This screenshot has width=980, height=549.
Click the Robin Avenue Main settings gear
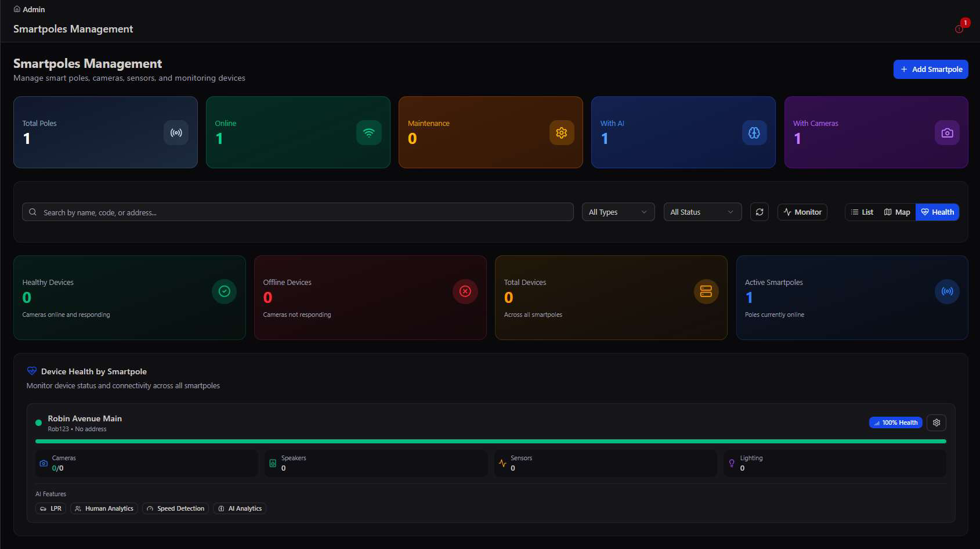tap(936, 422)
